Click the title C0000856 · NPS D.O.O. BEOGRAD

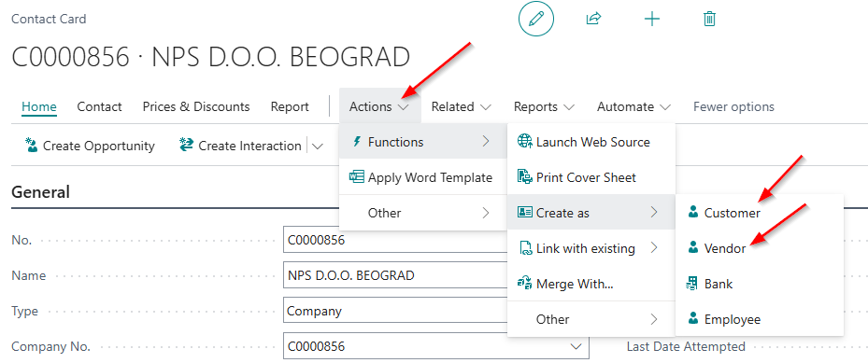click(x=211, y=57)
